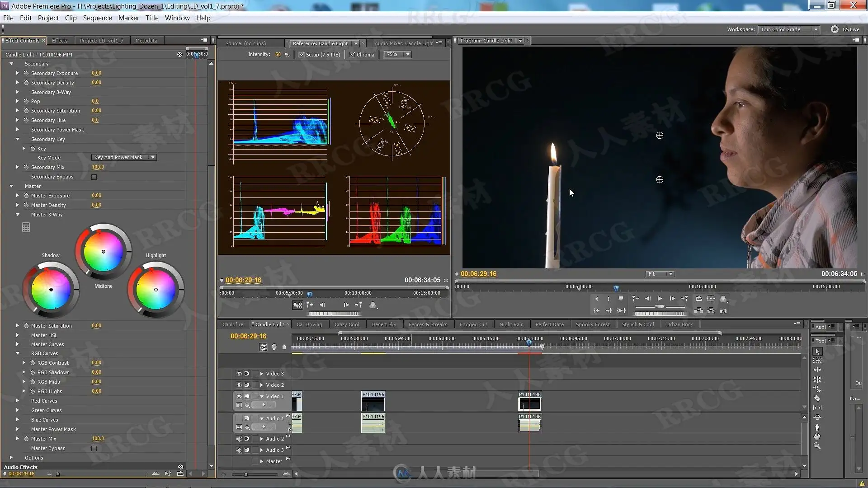868x488 pixels.
Task: Open the Workspace dropdown
Action: pyautogui.click(x=789, y=29)
